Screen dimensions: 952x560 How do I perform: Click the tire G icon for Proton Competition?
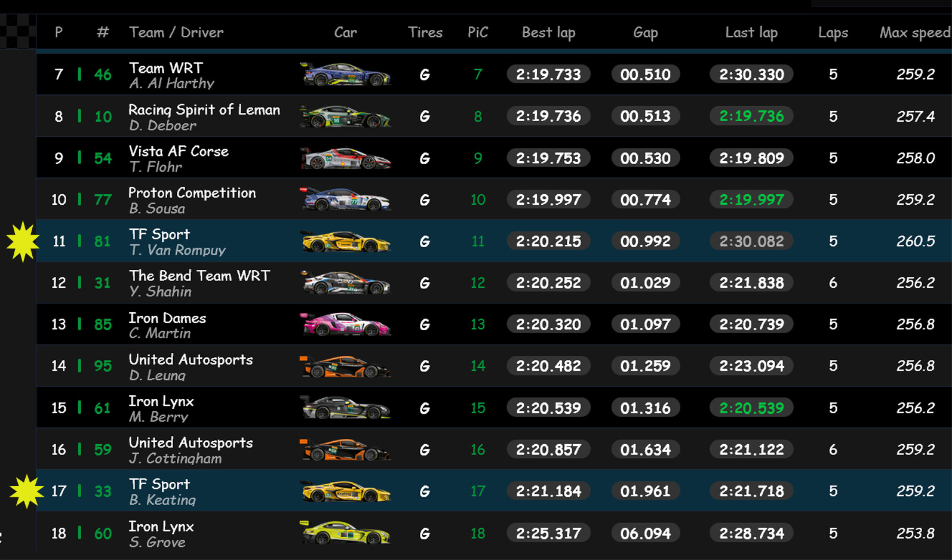point(425,200)
